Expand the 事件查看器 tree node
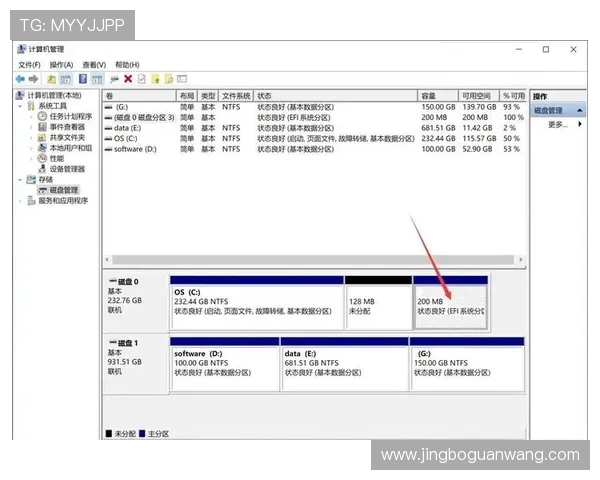The image size is (600, 480). tap(31, 127)
